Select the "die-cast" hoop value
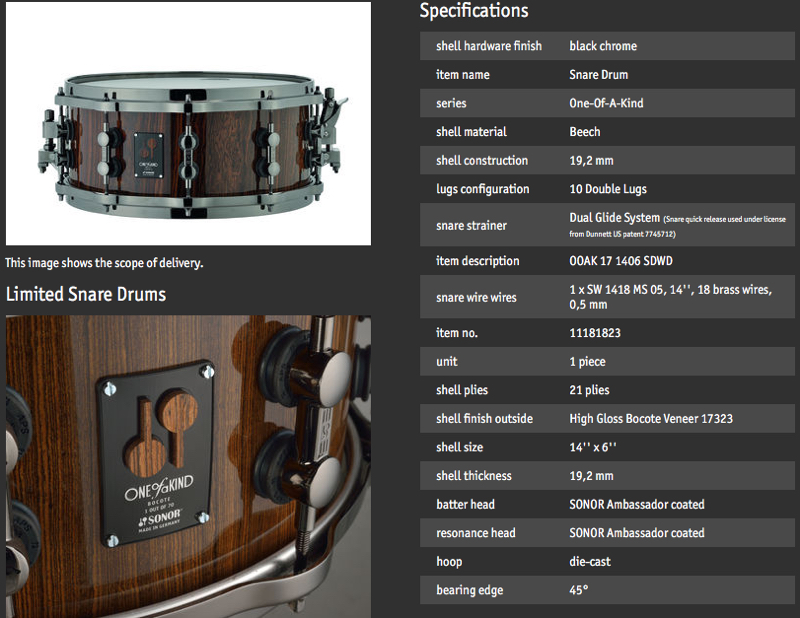 tap(590, 561)
